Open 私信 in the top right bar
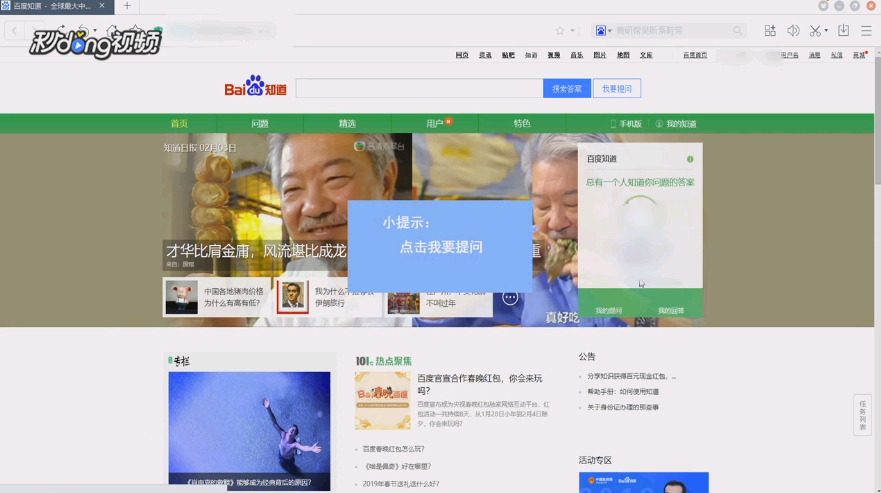Image resolution: width=881 pixels, height=493 pixels. click(837, 55)
